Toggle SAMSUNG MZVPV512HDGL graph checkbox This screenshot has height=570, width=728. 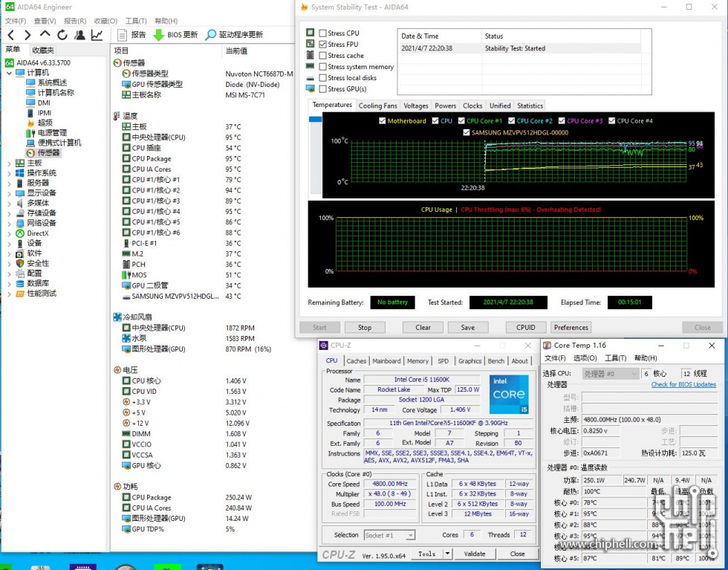click(467, 132)
